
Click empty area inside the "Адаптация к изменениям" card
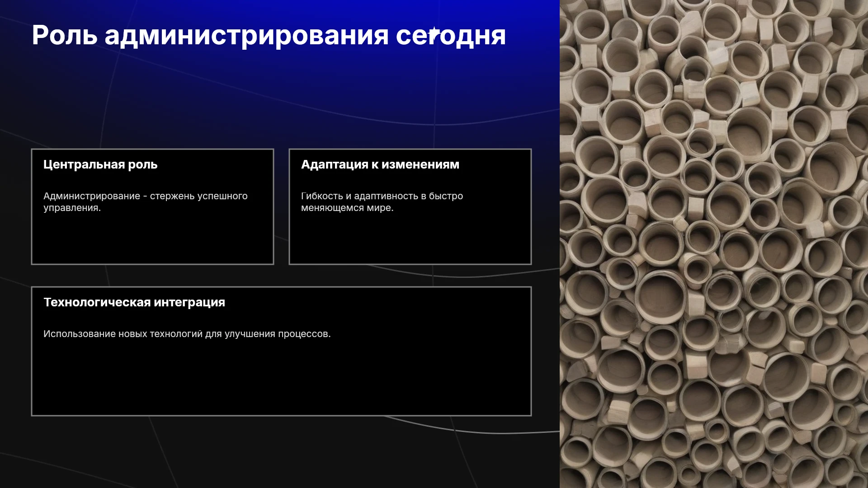pyautogui.click(x=410, y=239)
